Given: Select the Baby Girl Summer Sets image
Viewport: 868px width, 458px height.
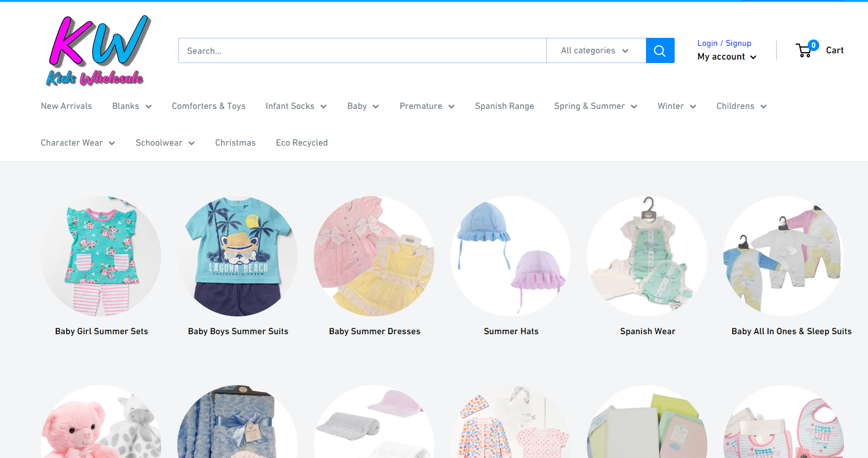Looking at the screenshot, I should (x=101, y=256).
